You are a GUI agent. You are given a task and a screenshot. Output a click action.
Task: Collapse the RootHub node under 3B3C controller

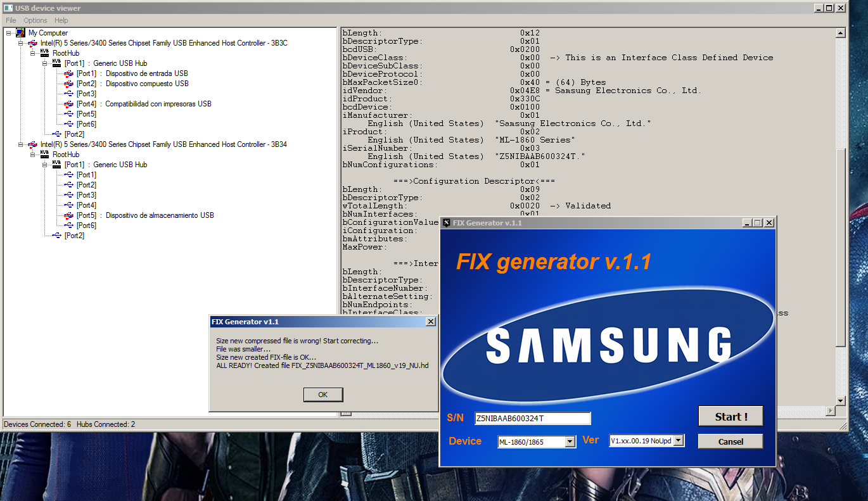33,53
